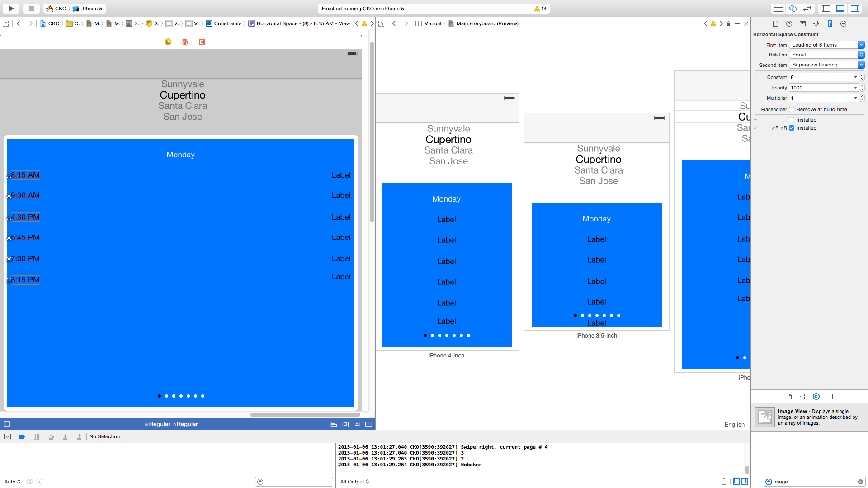Enable Remove at build time placeholder
The width and height of the screenshot is (868, 488).
tap(792, 109)
